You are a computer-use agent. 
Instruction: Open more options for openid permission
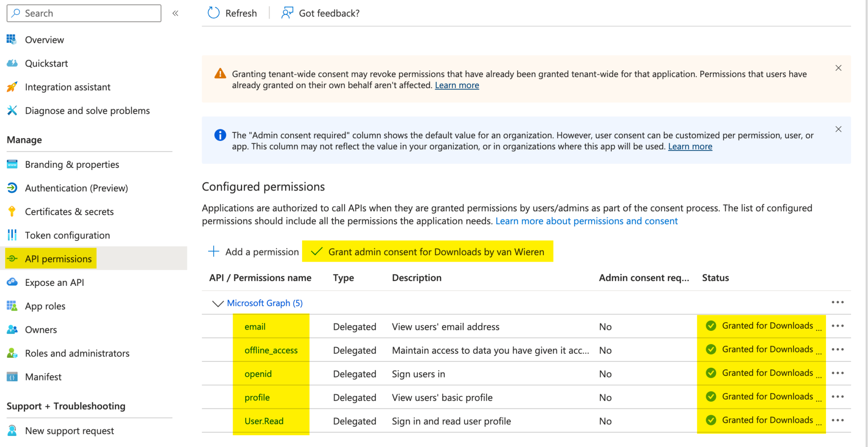point(837,373)
